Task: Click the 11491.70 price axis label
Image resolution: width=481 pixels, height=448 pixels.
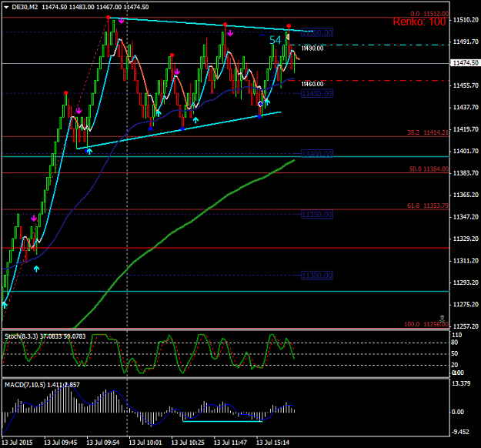Action: tap(466, 42)
